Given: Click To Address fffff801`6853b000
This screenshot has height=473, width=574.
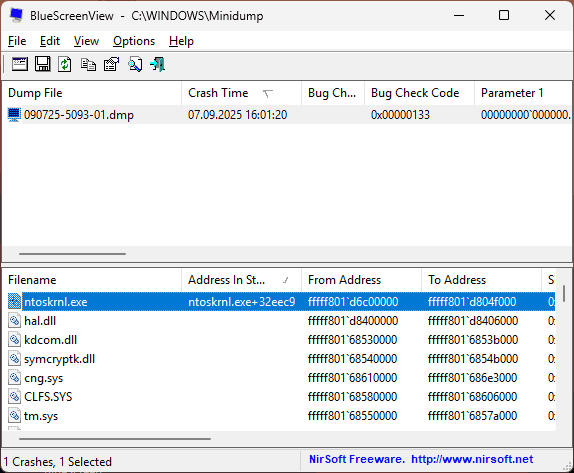Looking at the screenshot, I should [x=473, y=340].
